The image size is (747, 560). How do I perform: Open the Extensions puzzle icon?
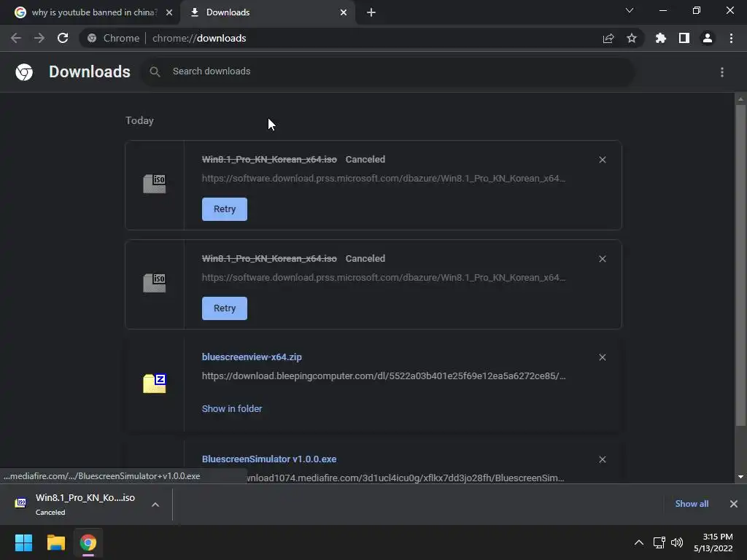(x=661, y=38)
